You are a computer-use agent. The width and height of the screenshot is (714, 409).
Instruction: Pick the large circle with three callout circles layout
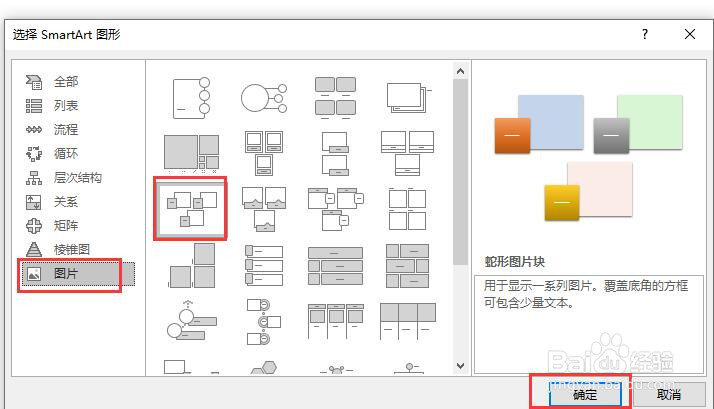[264, 98]
